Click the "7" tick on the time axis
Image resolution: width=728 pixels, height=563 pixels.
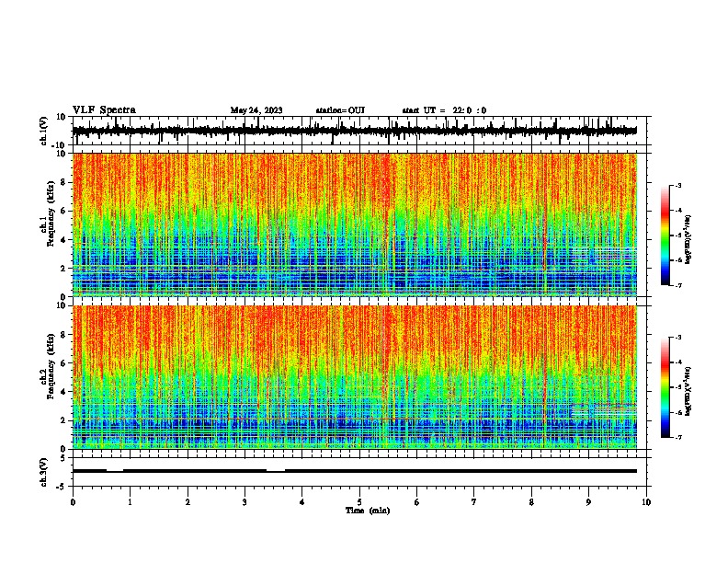tap(474, 502)
